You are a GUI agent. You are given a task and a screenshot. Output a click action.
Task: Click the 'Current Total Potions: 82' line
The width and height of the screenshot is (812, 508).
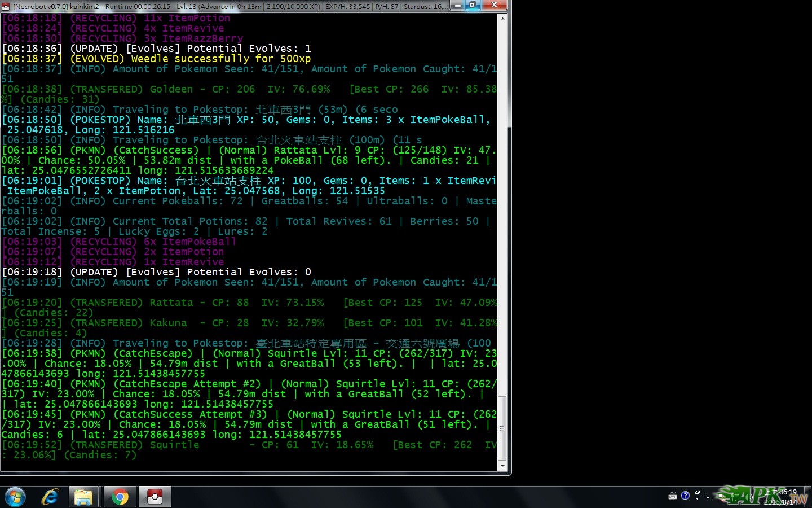[246, 226]
